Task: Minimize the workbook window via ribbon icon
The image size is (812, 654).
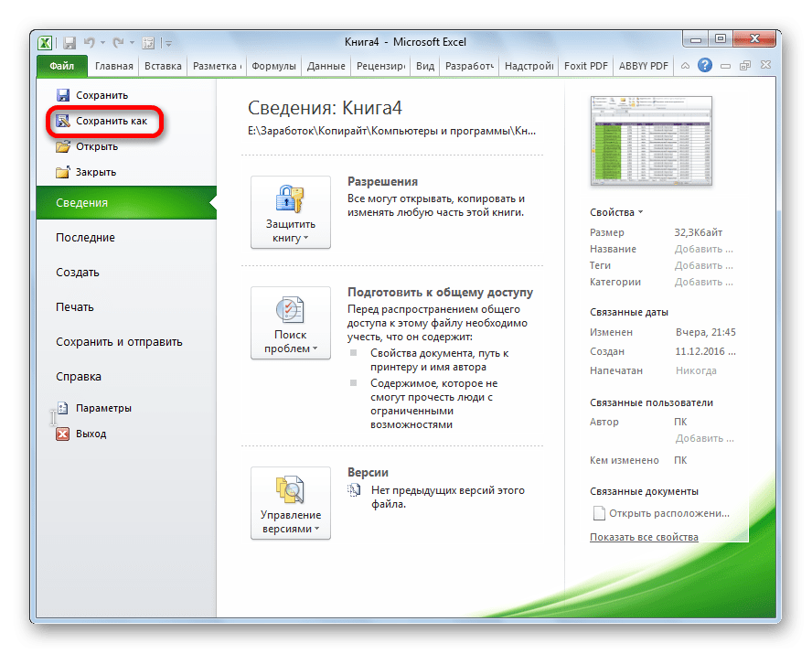Action: pyautogui.click(x=725, y=66)
